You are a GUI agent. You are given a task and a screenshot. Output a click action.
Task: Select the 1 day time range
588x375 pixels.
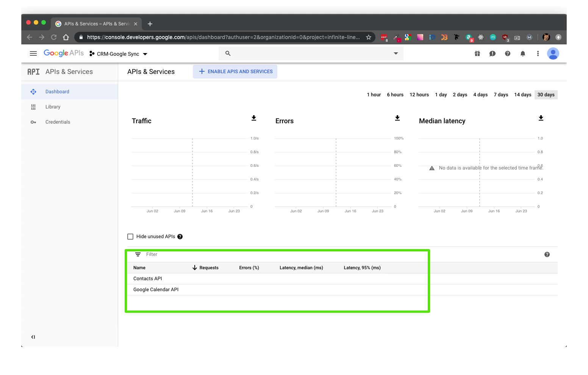click(441, 95)
